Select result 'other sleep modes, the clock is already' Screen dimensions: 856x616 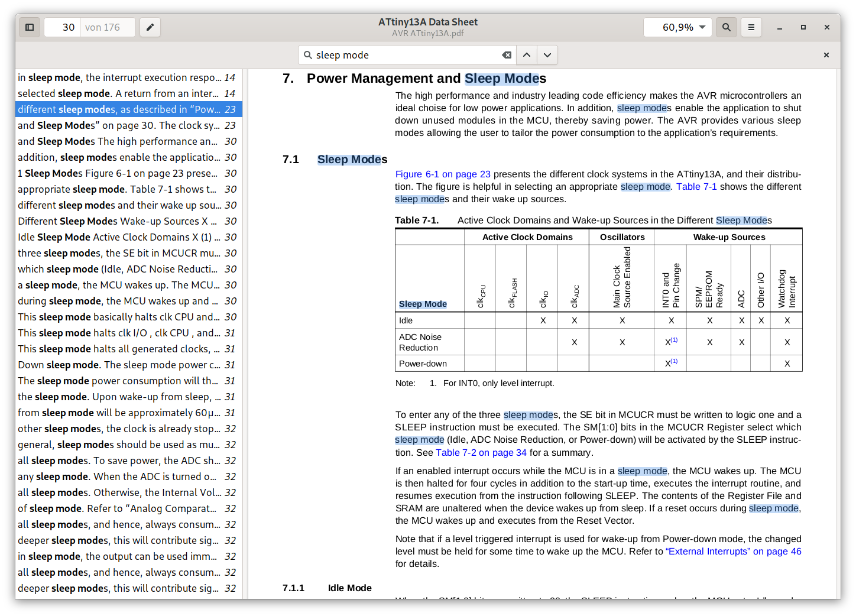pos(129,429)
